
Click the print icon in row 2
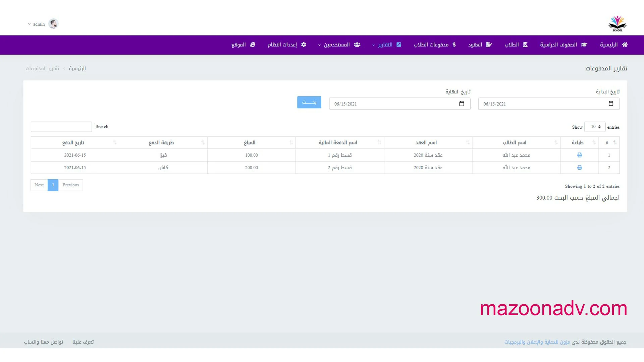tap(579, 168)
